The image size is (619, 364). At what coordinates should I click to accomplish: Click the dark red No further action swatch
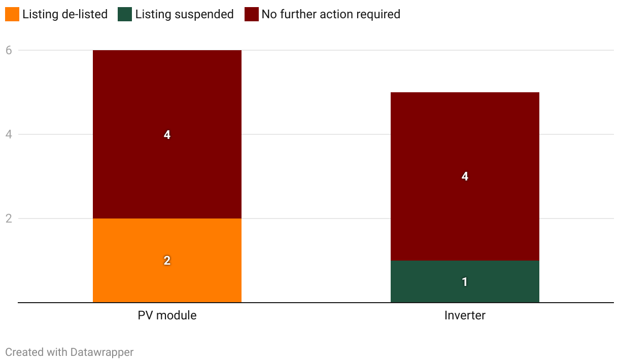click(x=251, y=14)
